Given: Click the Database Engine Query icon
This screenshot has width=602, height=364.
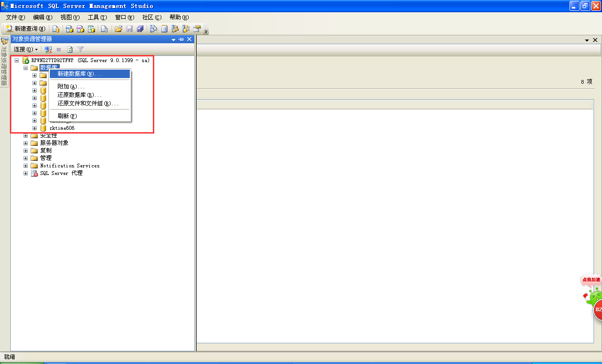Looking at the screenshot, I should pyautogui.click(x=55, y=29).
